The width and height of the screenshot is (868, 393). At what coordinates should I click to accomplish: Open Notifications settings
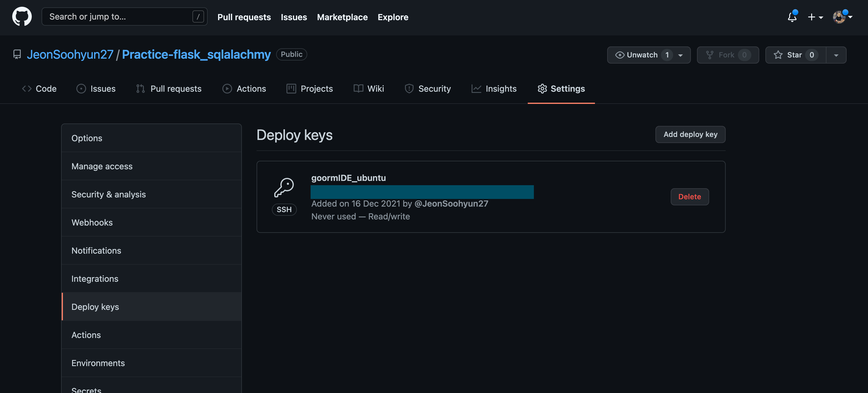151,250
